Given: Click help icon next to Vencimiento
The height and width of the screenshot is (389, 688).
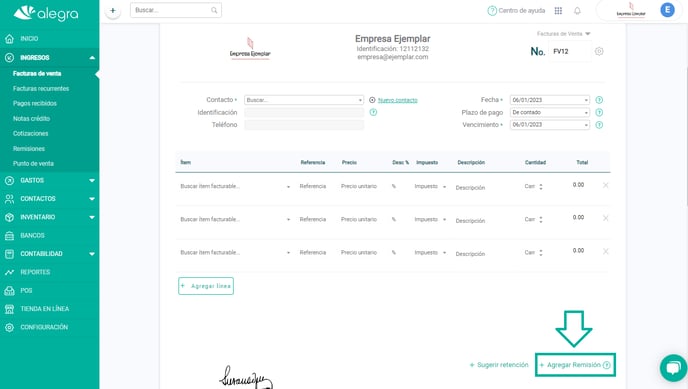Looking at the screenshot, I should pyautogui.click(x=599, y=125).
